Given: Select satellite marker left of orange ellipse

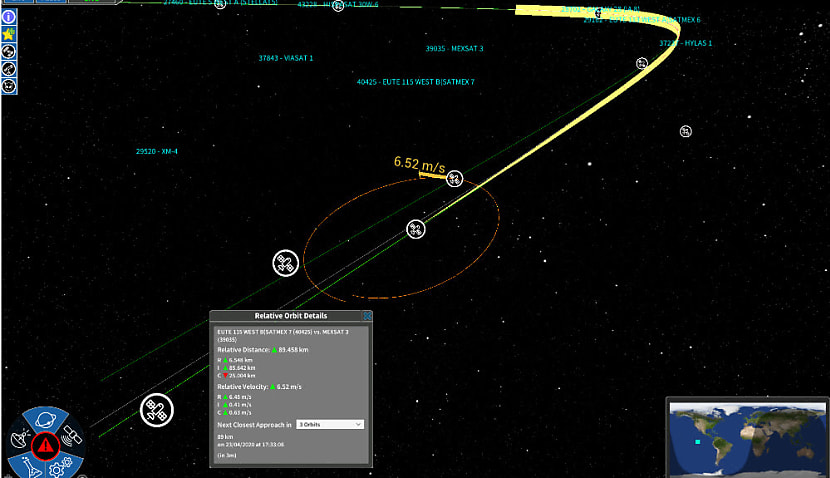Looking at the screenshot, I should [x=286, y=263].
